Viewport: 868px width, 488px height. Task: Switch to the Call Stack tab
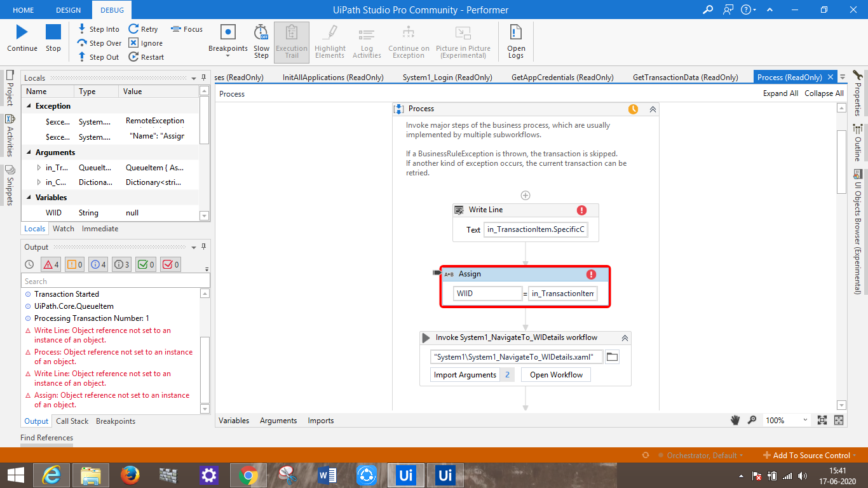tap(72, 421)
